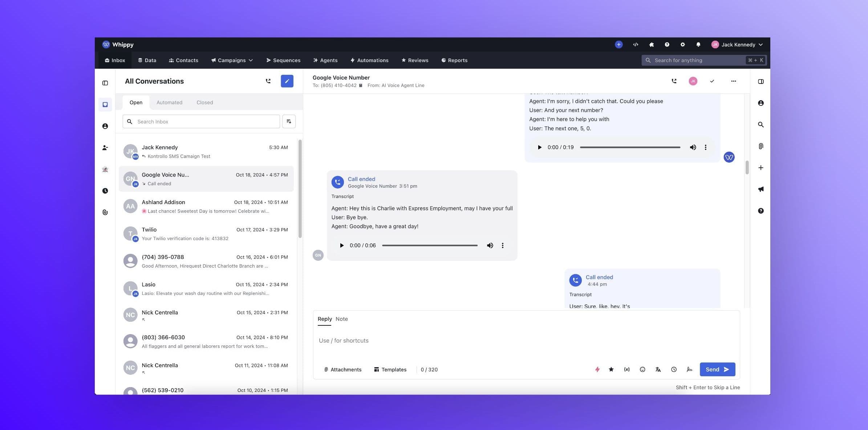Screen dimensions: 868x430
Task: Mark the conversation done with the checkmark
Action: point(712,81)
